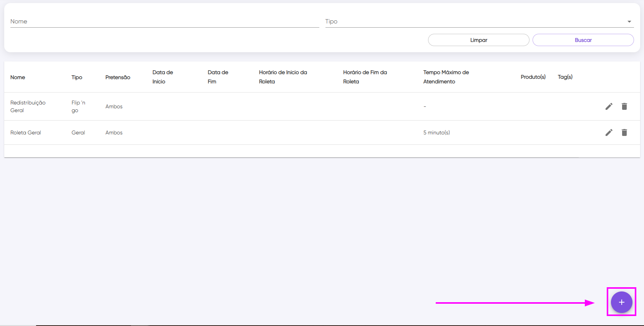
Task: Edit the Roleta Geral row
Action: 609,132
